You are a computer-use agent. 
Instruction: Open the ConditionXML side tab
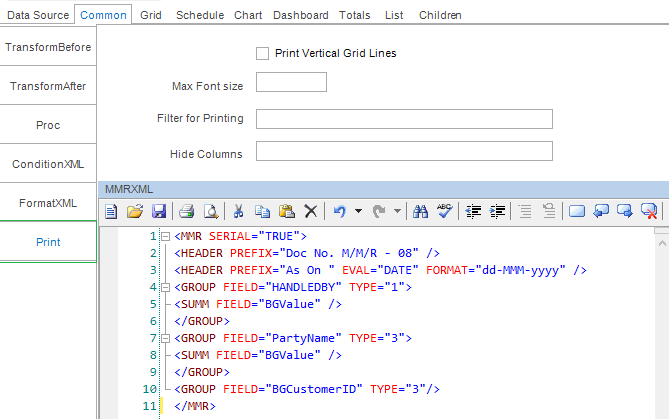tap(48, 164)
